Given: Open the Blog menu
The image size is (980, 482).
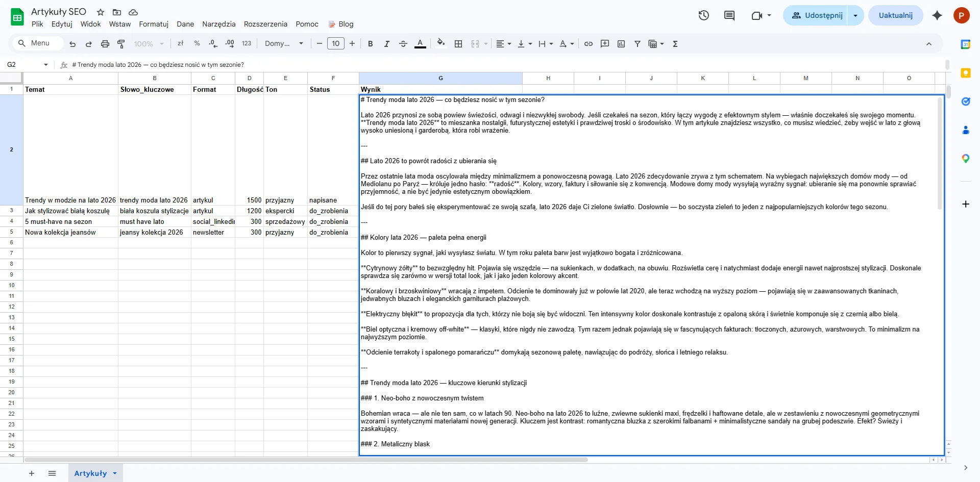Looking at the screenshot, I should pyautogui.click(x=341, y=24).
